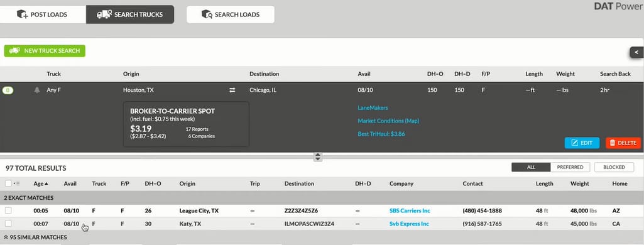Filter results by Preferred

570,167
